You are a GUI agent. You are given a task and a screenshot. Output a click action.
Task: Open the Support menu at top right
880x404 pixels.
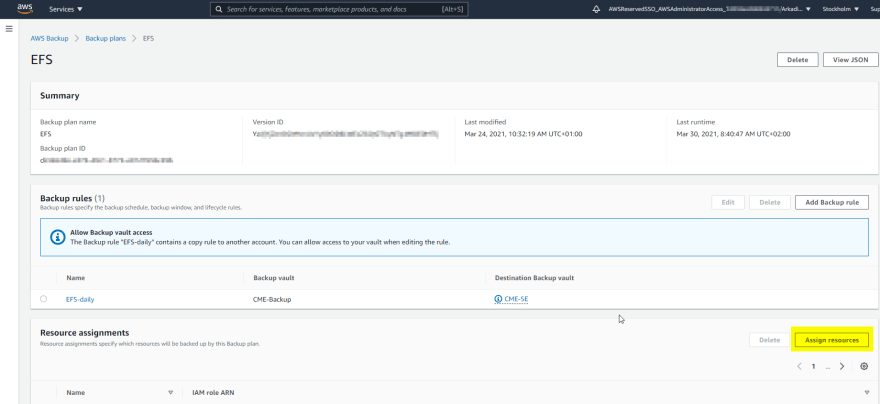(x=874, y=10)
